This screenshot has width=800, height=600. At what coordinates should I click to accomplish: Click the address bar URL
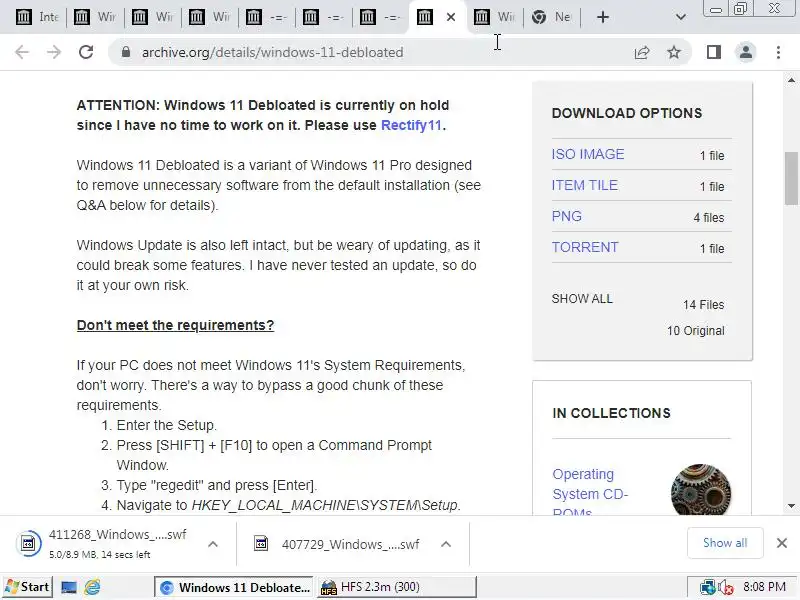pyautogui.click(x=272, y=52)
